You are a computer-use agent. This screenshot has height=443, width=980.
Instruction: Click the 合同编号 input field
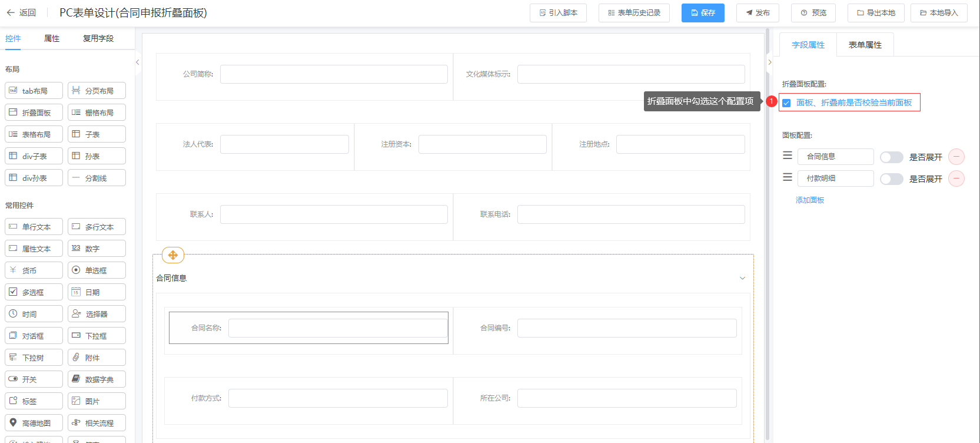tap(627, 328)
